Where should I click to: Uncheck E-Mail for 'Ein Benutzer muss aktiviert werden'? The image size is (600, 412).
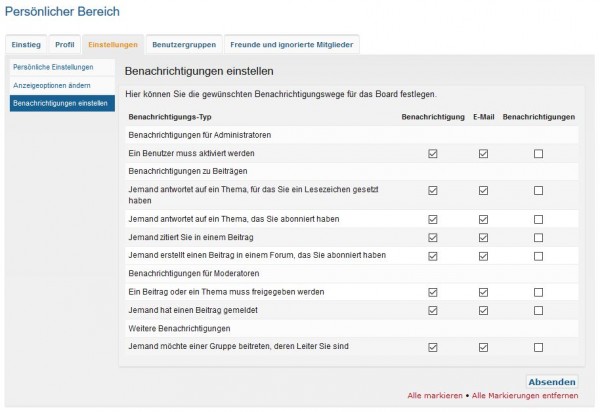[483, 154]
